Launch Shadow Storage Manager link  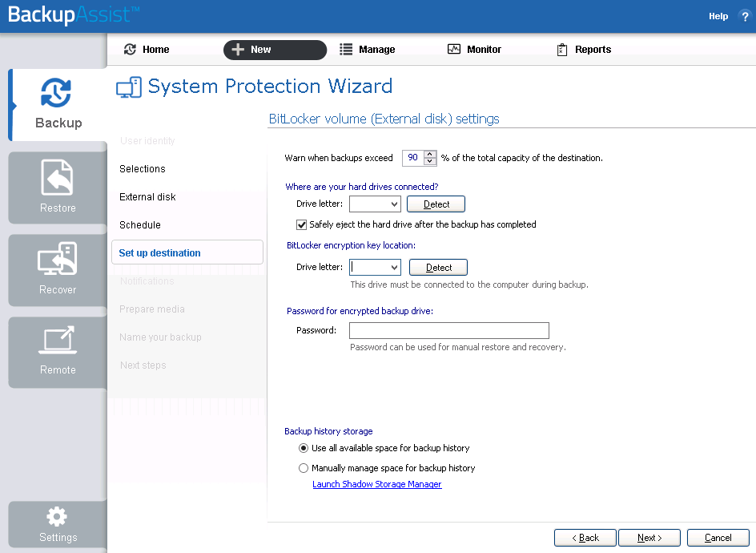pyautogui.click(x=377, y=484)
